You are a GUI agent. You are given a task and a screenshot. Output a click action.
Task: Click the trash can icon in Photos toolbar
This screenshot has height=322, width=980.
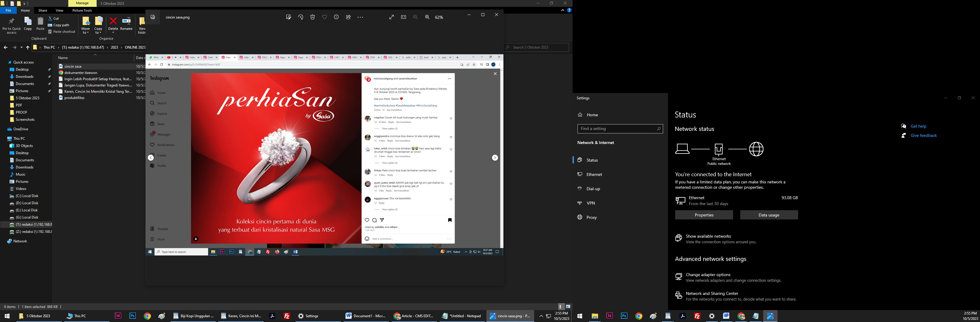pyautogui.click(x=312, y=17)
